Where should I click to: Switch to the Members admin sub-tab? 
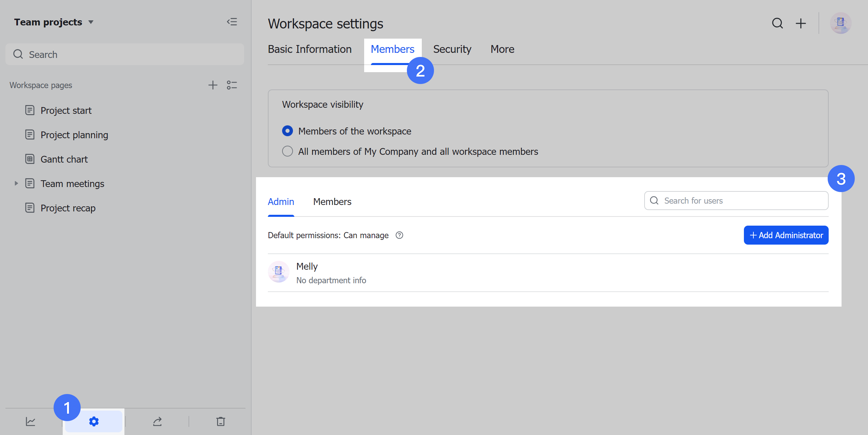(332, 202)
